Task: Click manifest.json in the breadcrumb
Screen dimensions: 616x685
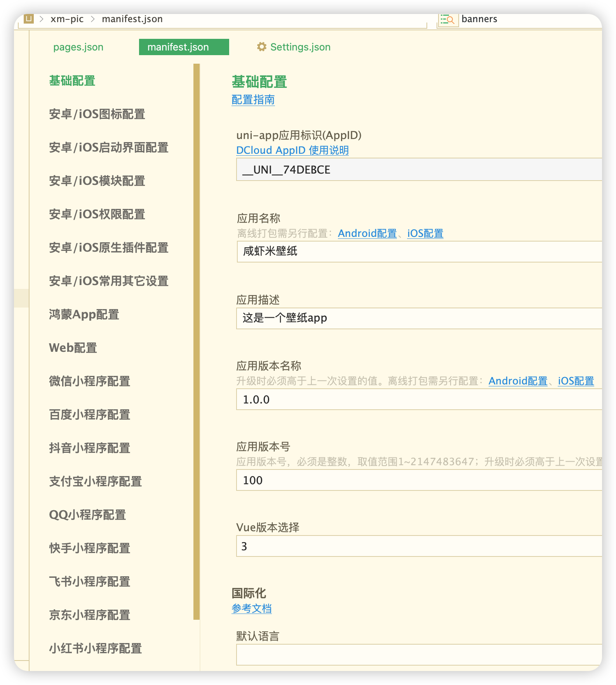Action: (132, 19)
